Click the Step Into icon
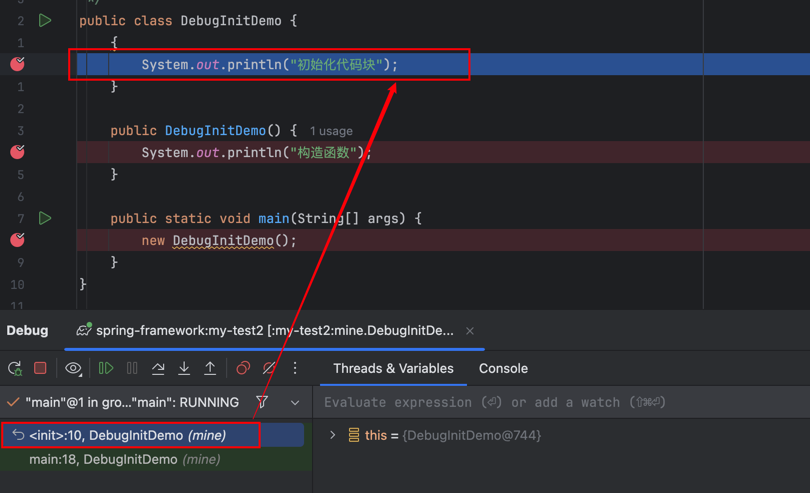Image resolution: width=810 pixels, height=493 pixels. (184, 369)
